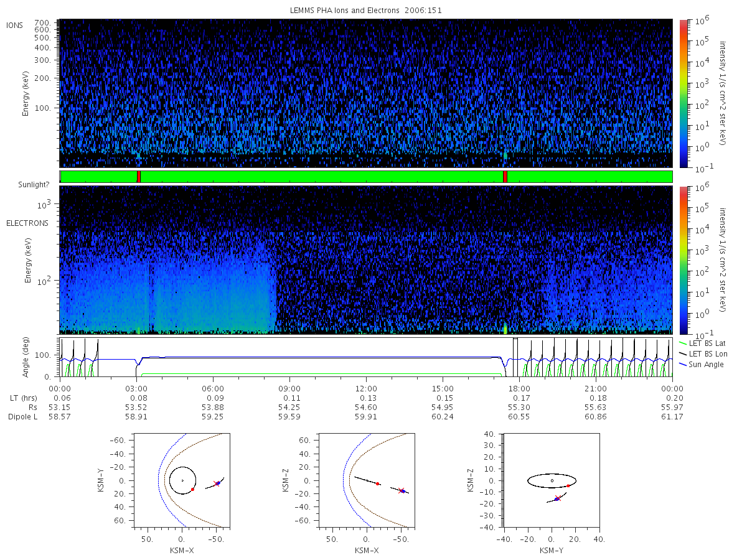747x560 pixels.
Task: Click the IONS panel label
Action: coord(15,26)
